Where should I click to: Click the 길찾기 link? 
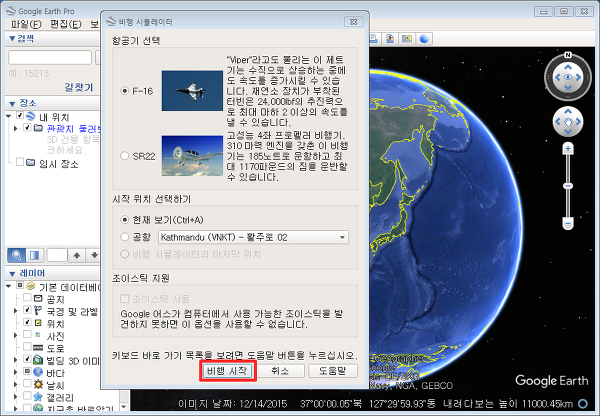(x=79, y=87)
